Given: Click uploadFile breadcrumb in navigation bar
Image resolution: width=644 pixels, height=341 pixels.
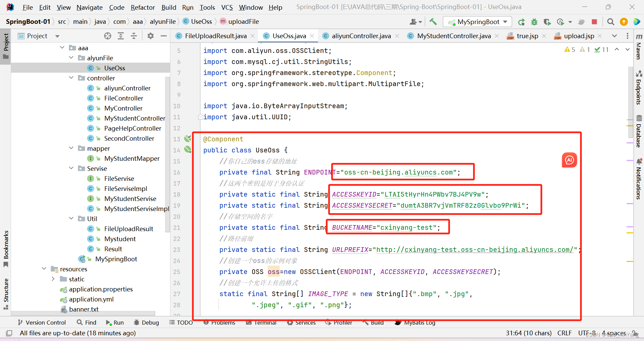Looking at the screenshot, I should (244, 22).
